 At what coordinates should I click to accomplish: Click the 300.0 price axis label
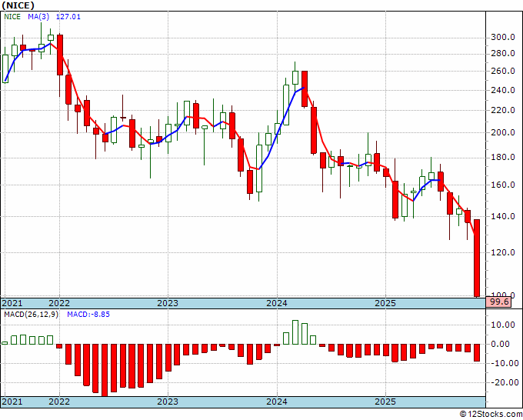pos(503,37)
